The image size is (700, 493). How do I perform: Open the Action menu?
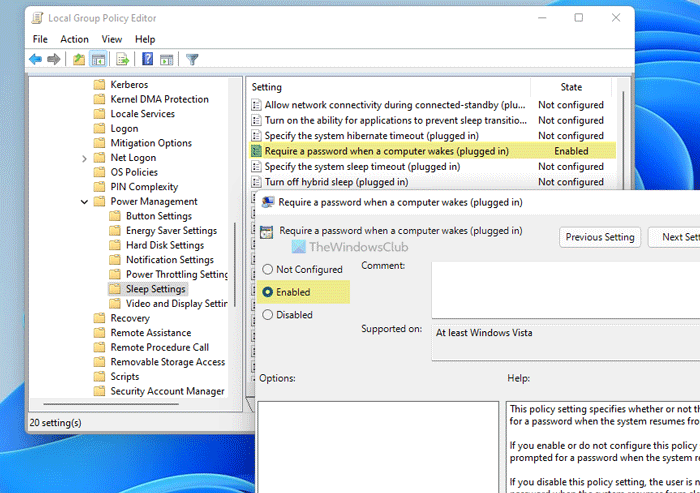pos(75,39)
